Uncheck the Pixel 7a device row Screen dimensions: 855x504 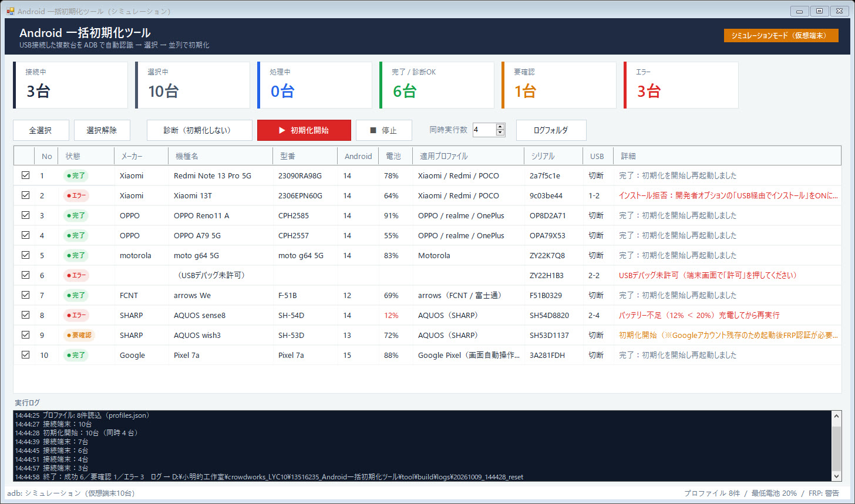click(x=25, y=355)
